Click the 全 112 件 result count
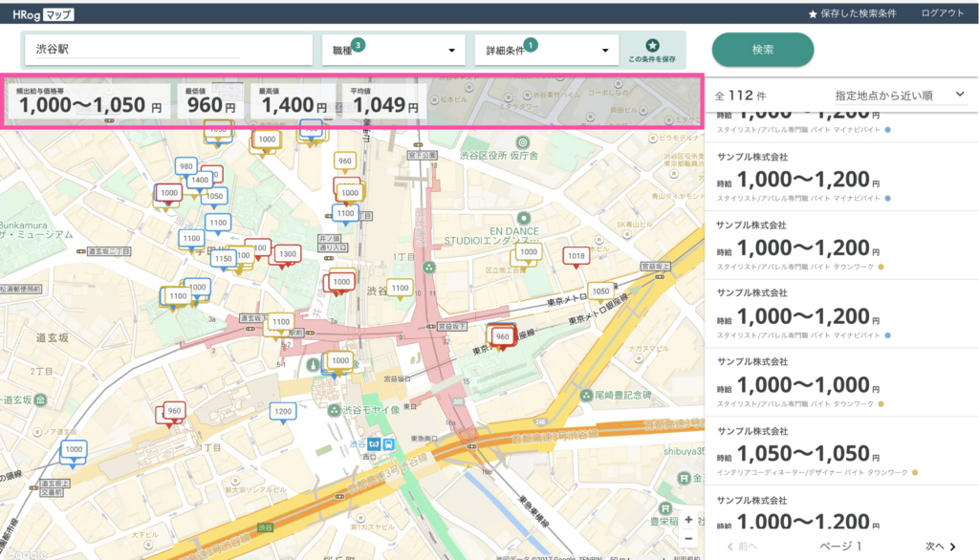 (740, 96)
